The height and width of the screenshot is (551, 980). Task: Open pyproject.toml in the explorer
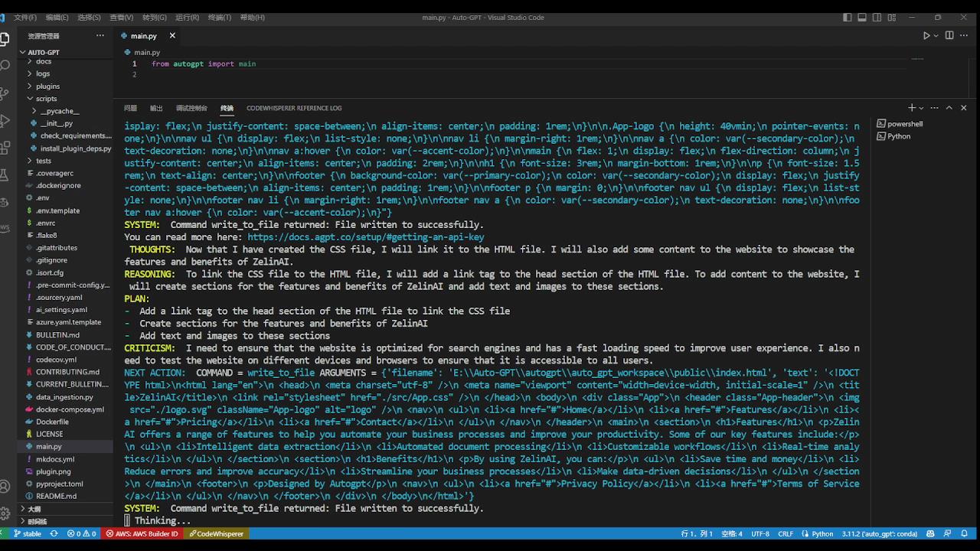pyautogui.click(x=60, y=484)
